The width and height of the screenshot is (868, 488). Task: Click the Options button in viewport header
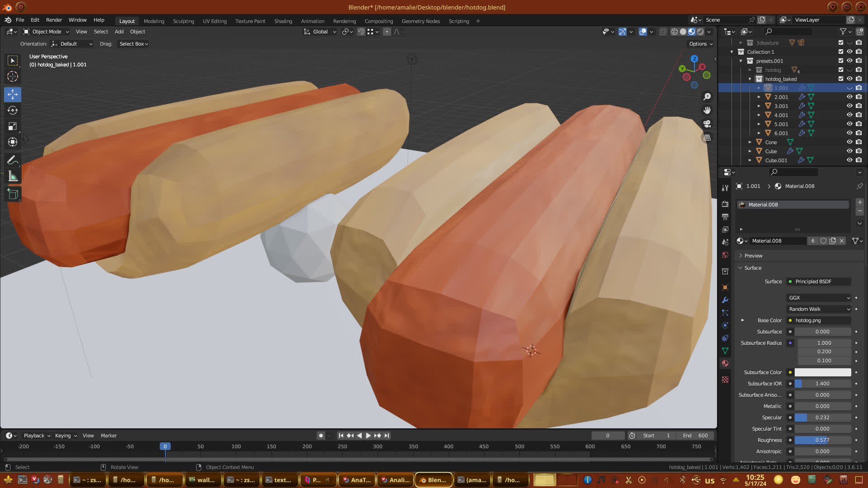(x=700, y=44)
